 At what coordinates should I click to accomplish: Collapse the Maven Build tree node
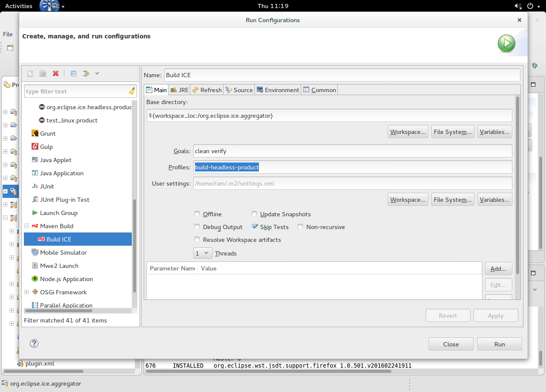coord(26,226)
